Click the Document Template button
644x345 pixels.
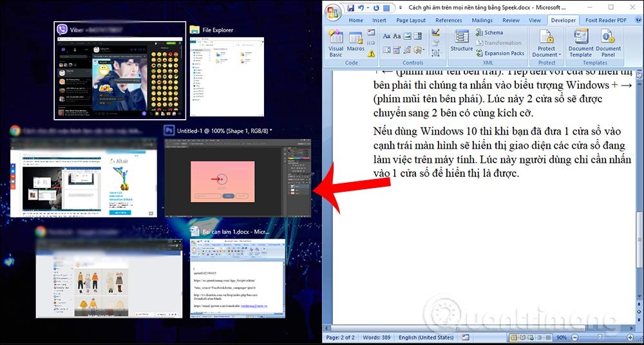tap(581, 43)
